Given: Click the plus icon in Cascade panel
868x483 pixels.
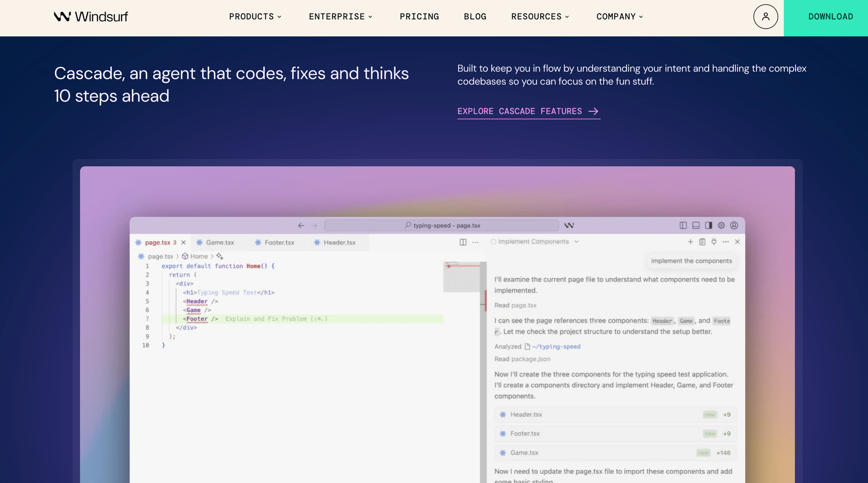Looking at the screenshot, I should tap(690, 242).
